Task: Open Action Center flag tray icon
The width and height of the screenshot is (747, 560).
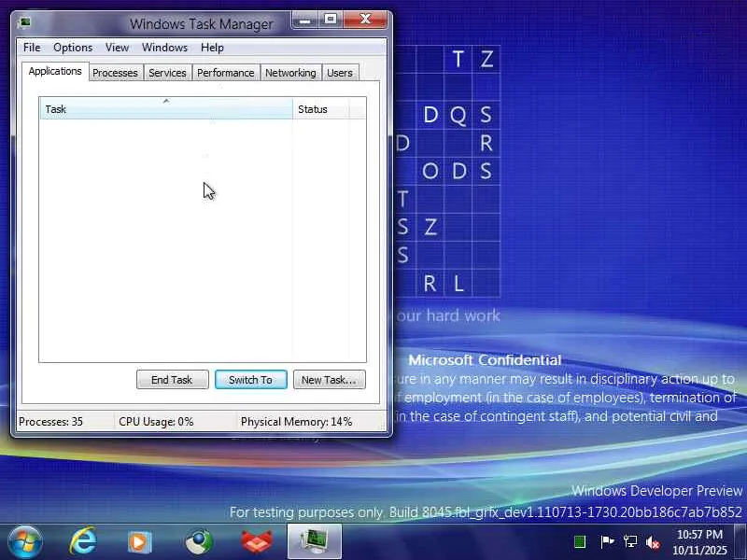Action: [x=607, y=541]
